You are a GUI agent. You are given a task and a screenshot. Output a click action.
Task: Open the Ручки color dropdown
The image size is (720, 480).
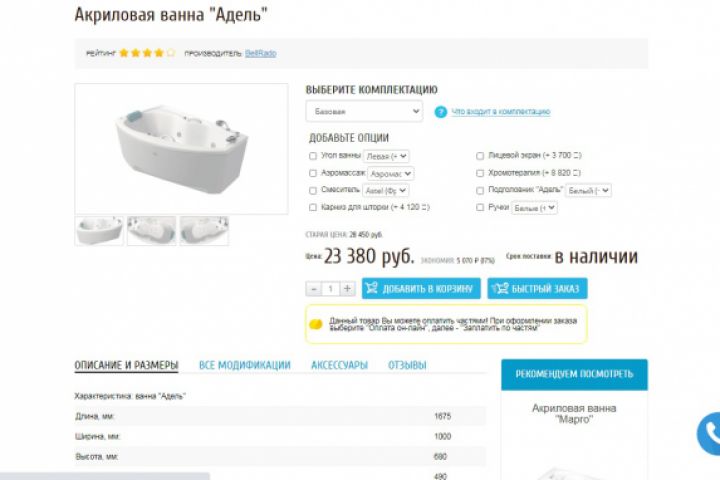534,208
